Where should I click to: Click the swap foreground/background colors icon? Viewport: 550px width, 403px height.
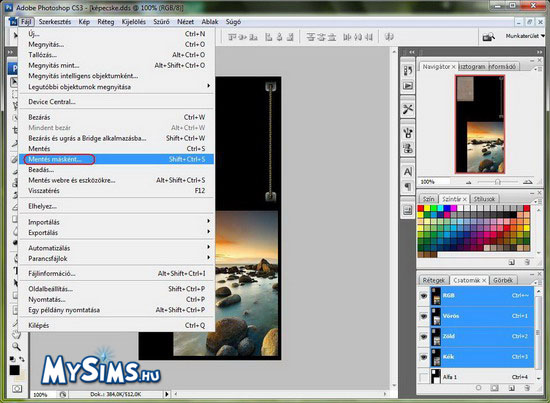(x=22, y=359)
